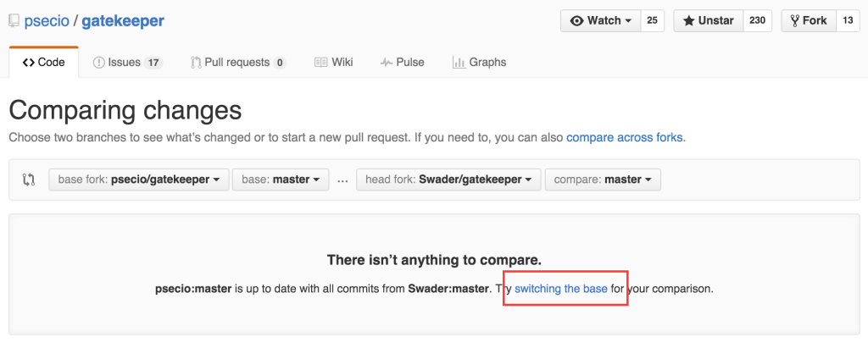868x348 pixels.
Task: Click the repository book icon
Action: [x=14, y=20]
